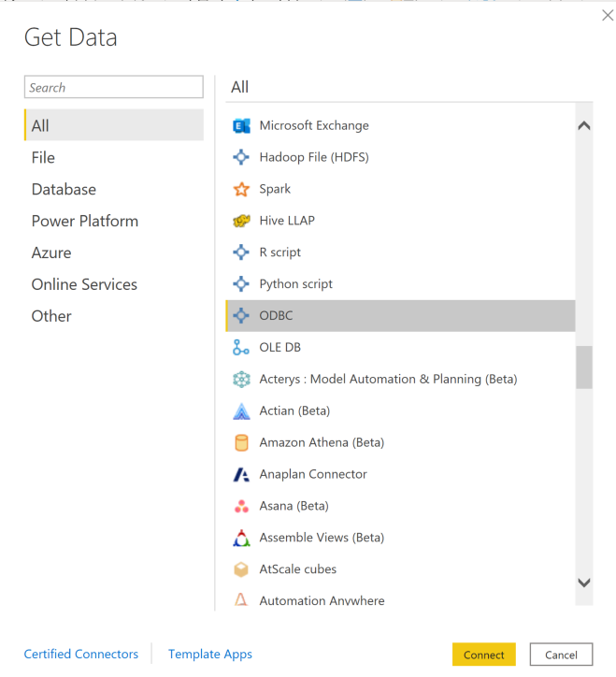Image resolution: width=616 pixels, height=677 pixels.
Task: Select Acterys Model Automation & Planning label
Action: click(x=388, y=379)
